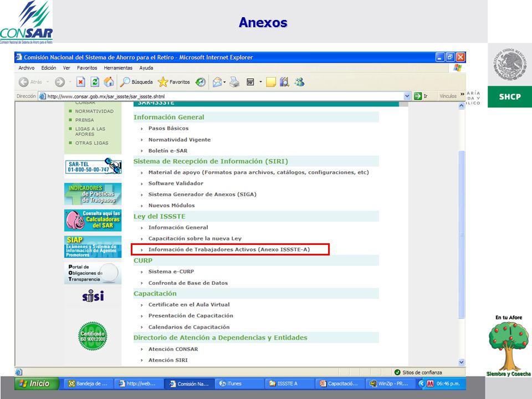532x399 pixels.
Task: Open Favoritos star in toolbar
Action: pos(173,82)
